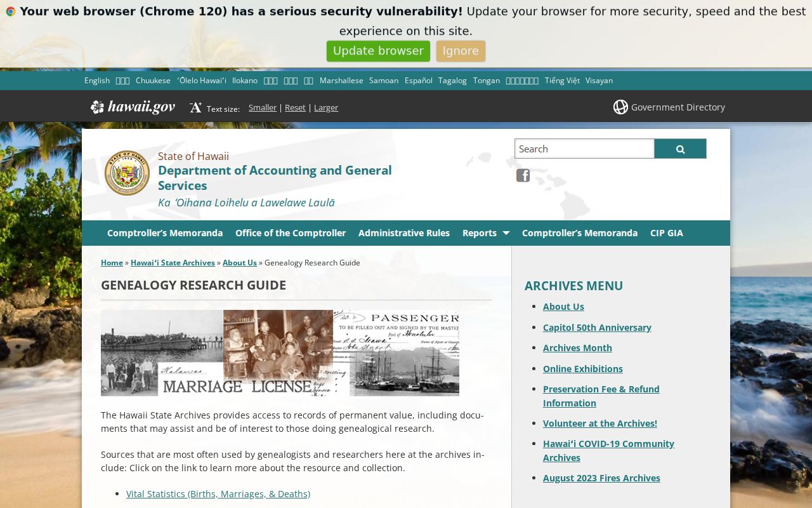This screenshot has width=812, height=508.
Task: Open the Office of the Comptroller menu
Action: [x=291, y=233]
